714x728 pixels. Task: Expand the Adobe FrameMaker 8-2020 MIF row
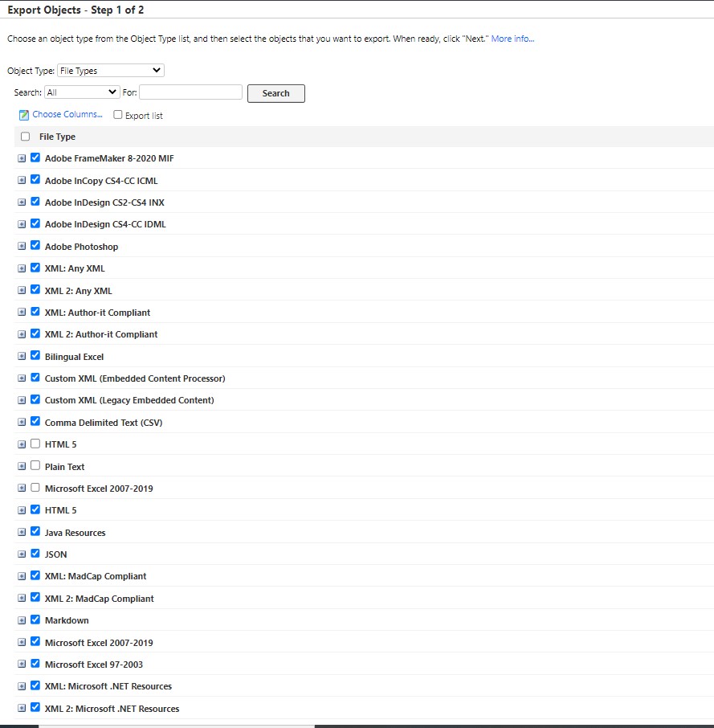22,158
